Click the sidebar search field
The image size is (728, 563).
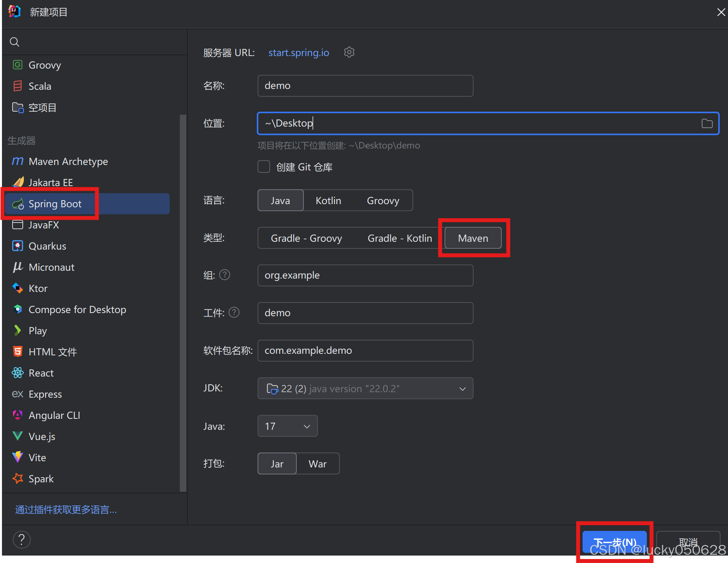click(x=94, y=42)
